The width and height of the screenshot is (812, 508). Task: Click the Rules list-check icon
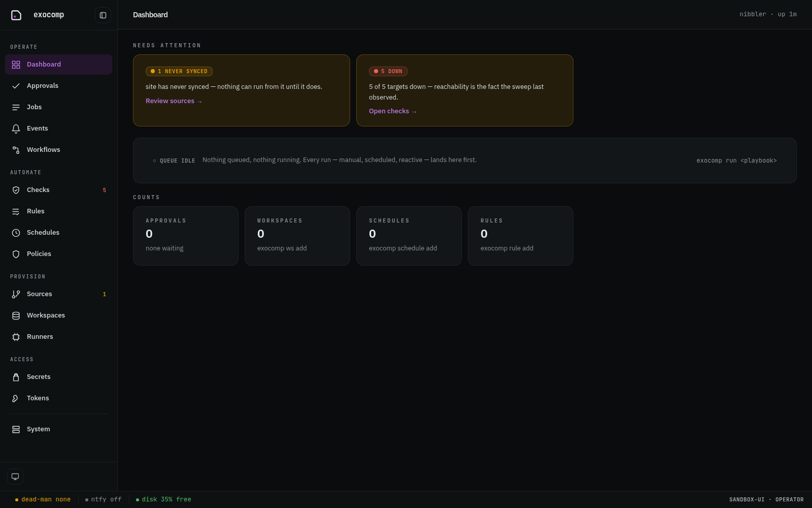(x=16, y=211)
